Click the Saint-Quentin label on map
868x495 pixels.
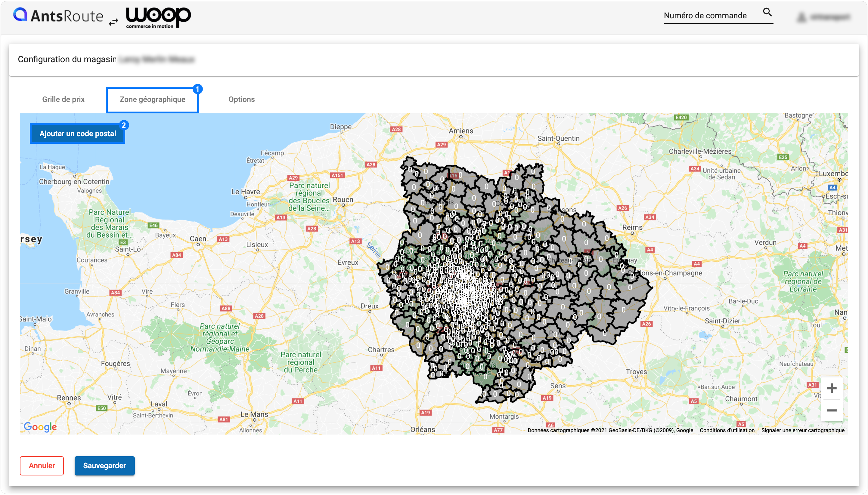[x=558, y=138]
